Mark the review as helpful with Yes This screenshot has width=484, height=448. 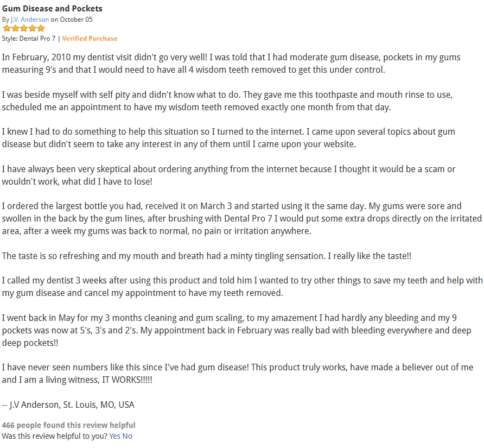pos(114,436)
